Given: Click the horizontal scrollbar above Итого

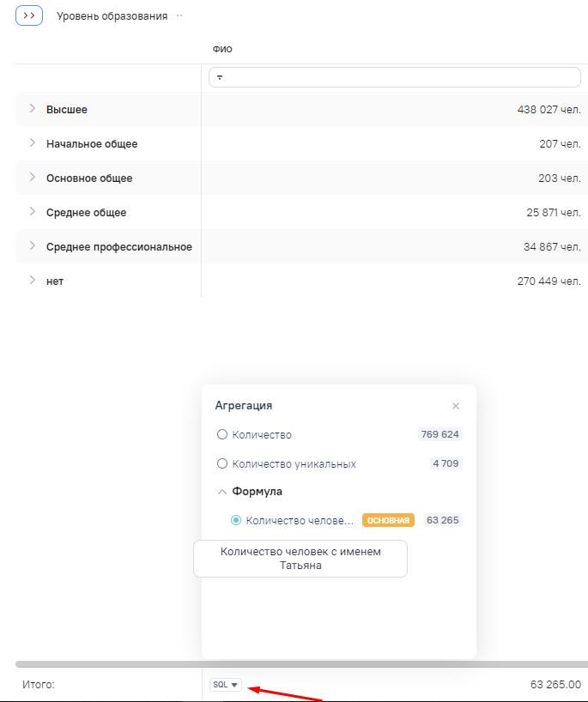Looking at the screenshot, I should point(300,664).
